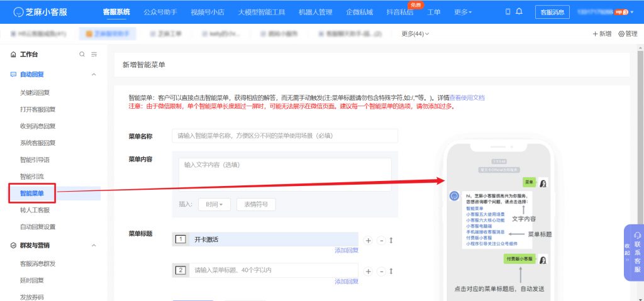Screen dimensions: 644x301
Task: Select 系统客服回复 in sidebar
Action: pyautogui.click(x=38, y=143)
